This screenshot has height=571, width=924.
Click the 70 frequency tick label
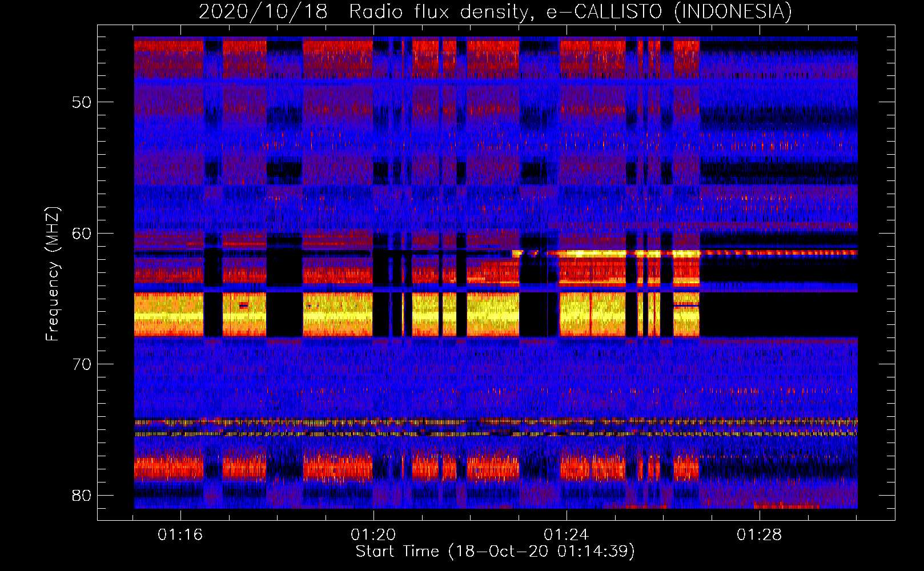tap(82, 364)
